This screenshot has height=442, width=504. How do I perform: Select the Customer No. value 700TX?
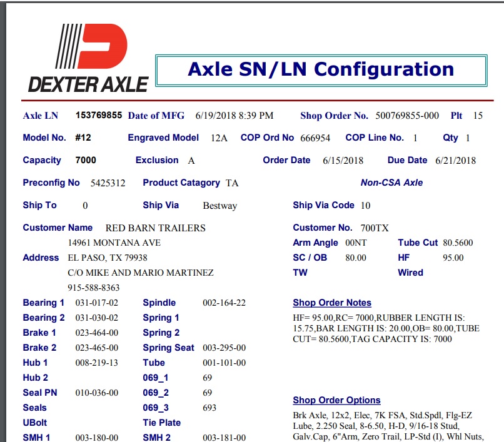(x=375, y=228)
